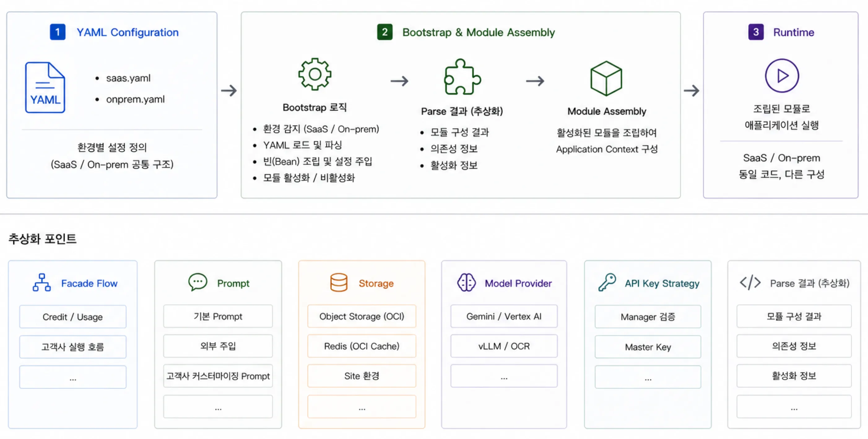Select the 활성화 정보 box in Parse card
Viewport: 868px width, 439px height.
tap(794, 376)
